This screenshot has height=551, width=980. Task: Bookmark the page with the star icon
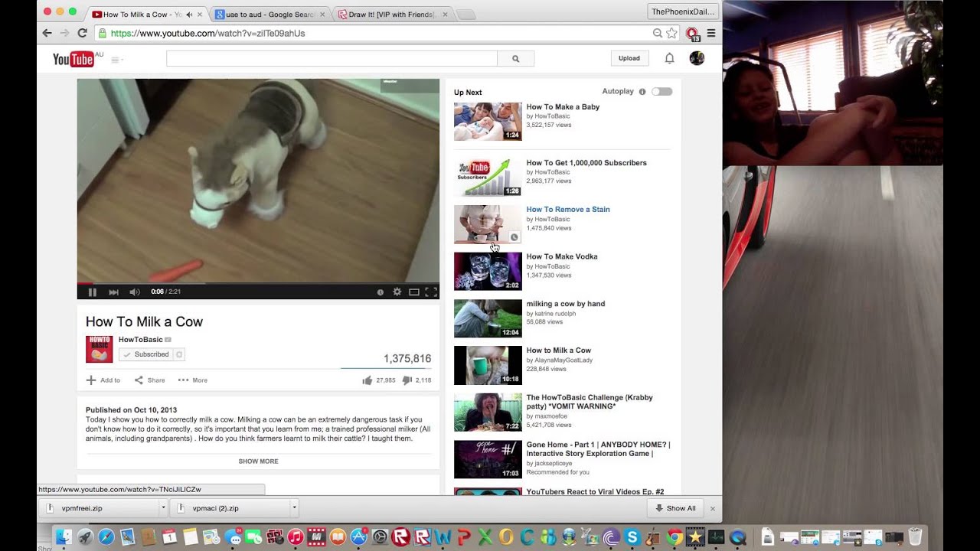point(671,33)
